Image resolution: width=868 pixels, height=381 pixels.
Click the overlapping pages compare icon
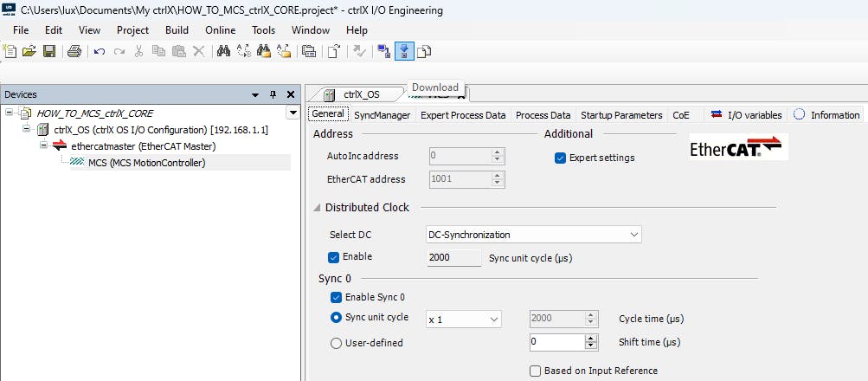(424, 51)
